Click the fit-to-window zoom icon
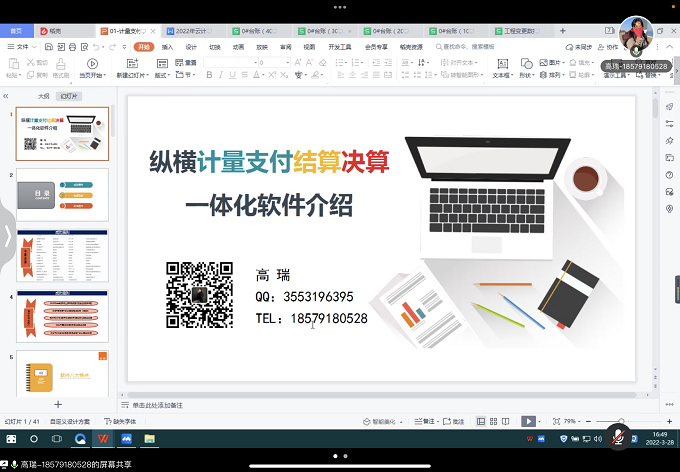 [x=556, y=421]
